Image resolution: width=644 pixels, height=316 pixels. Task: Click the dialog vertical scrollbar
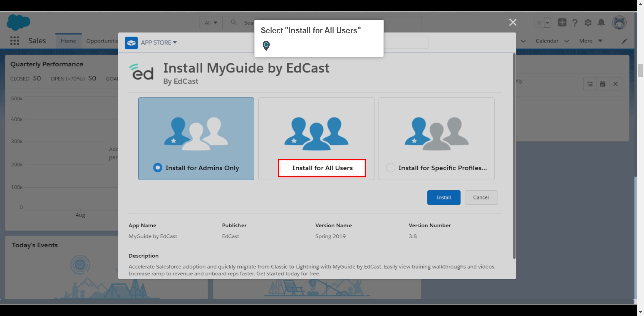click(514, 156)
